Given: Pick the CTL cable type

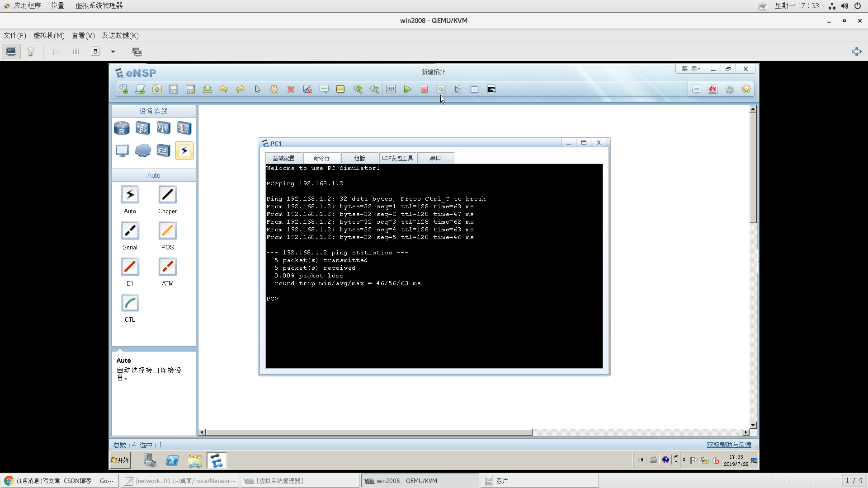Looking at the screenshot, I should (130, 304).
